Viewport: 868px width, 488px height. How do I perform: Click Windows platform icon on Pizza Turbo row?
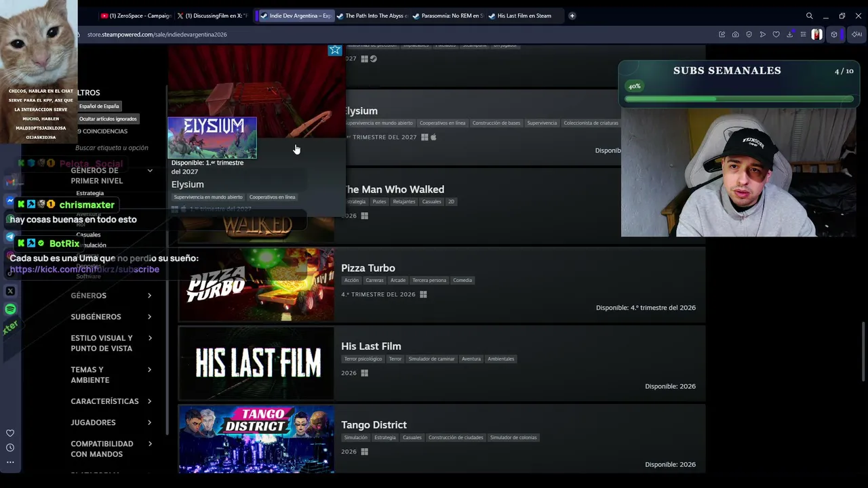pos(423,294)
